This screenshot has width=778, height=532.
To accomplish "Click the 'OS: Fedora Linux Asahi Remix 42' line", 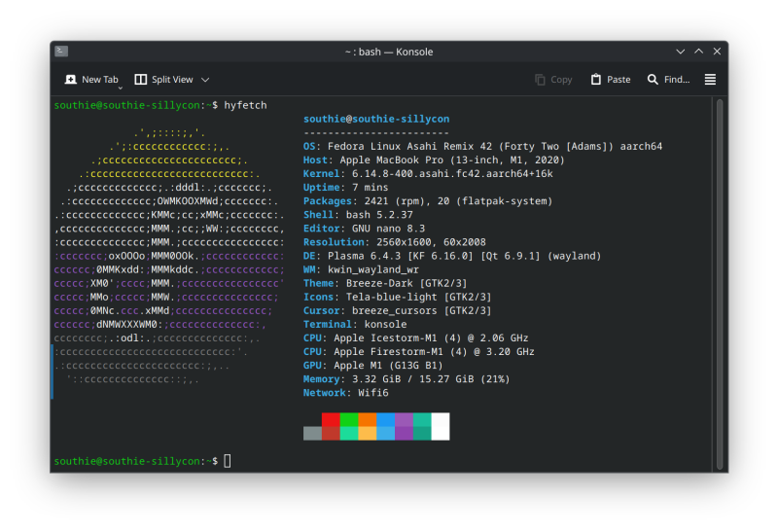I will pyautogui.click(x=482, y=147).
